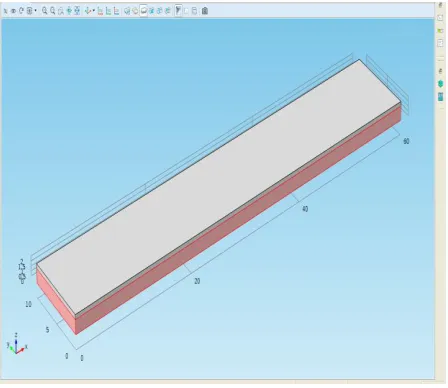
Task: Open the default view dropdown arrow
Action: (x=94, y=11)
